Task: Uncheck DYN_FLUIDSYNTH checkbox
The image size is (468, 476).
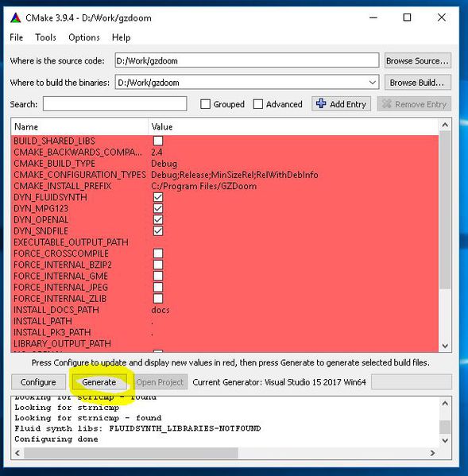Action: tap(158, 197)
